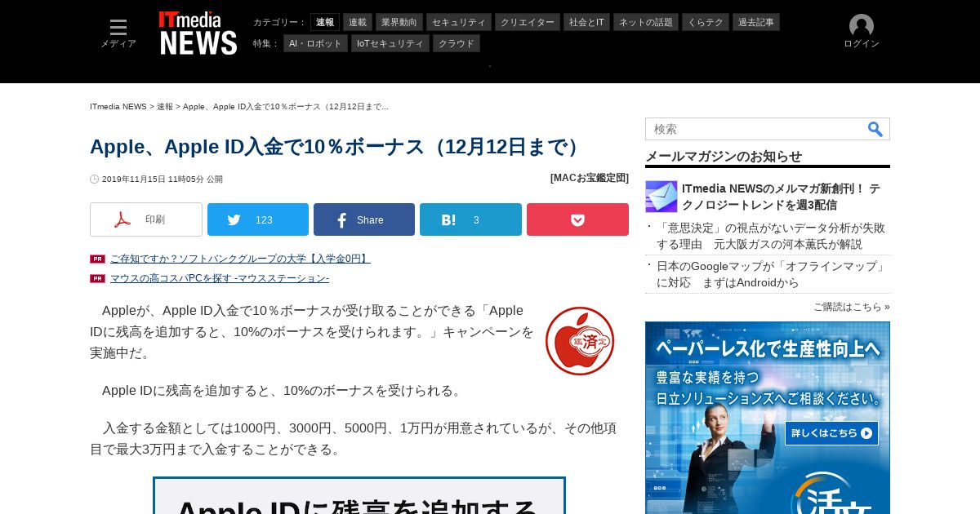Save the article to Pocket
The width and height of the screenshot is (980, 514).
coord(577,219)
